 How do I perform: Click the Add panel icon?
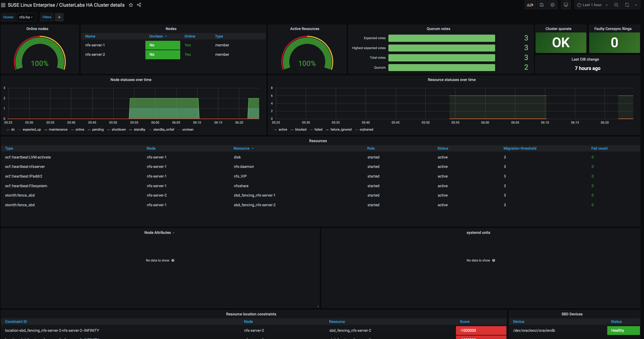530,5
